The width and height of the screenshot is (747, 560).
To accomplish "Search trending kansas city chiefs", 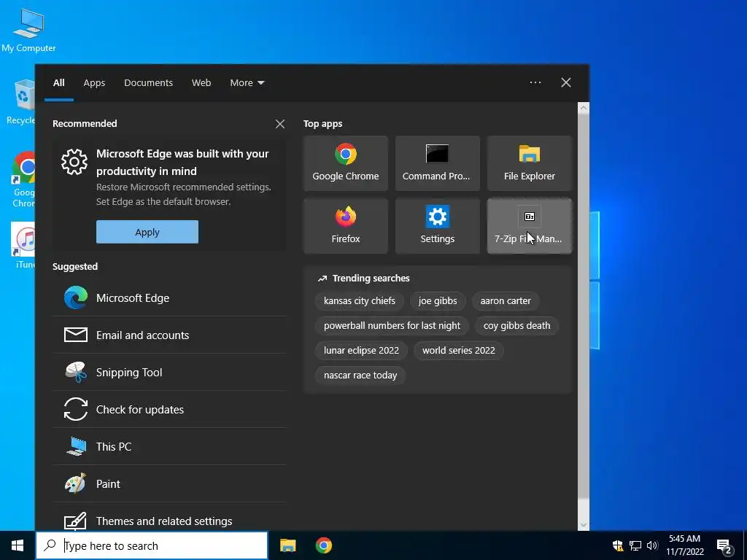I will click(x=360, y=301).
